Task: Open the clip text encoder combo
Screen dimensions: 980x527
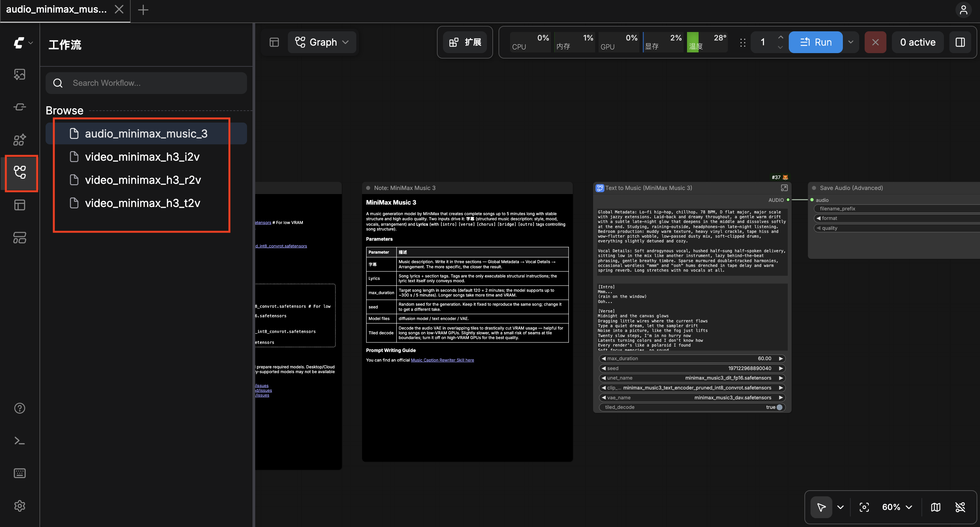Action: [692, 388]
